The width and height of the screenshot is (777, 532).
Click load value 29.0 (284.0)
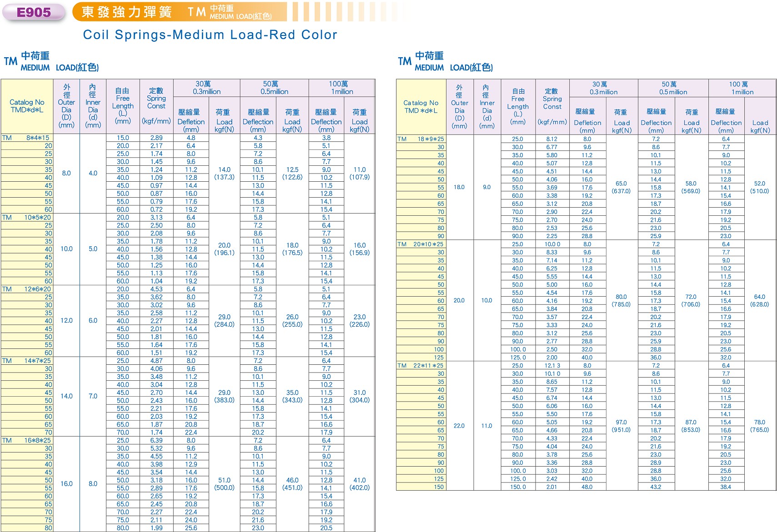click(224, 321)
